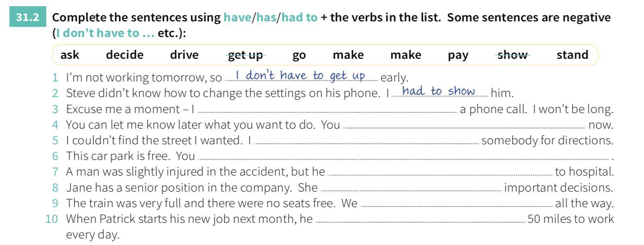The width and height of the screenshot is (644, 245).
Task: Focus the blank before "all the way"
Action: (x=456, y=204)
